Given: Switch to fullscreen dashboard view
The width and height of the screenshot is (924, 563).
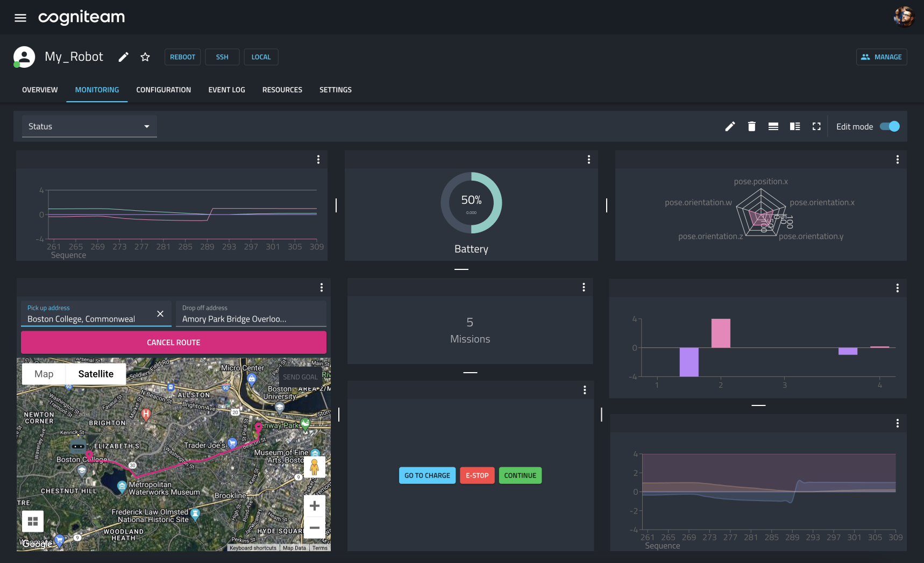Looking at the screenshot, I should [x=816, y=126].
